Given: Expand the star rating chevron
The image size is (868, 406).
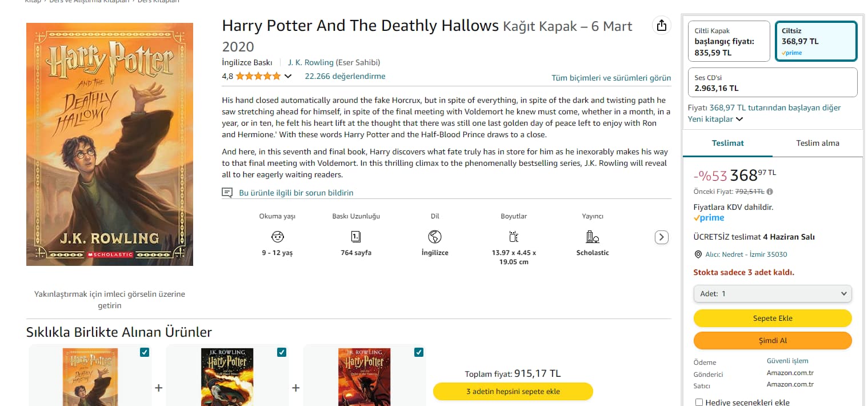Looking at the screenshot, I should 288,76.
